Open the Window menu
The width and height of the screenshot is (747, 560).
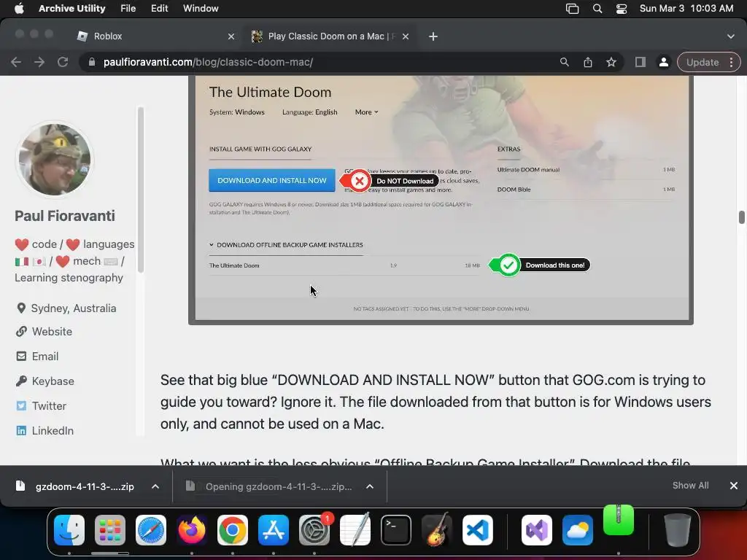coord(201,8)
